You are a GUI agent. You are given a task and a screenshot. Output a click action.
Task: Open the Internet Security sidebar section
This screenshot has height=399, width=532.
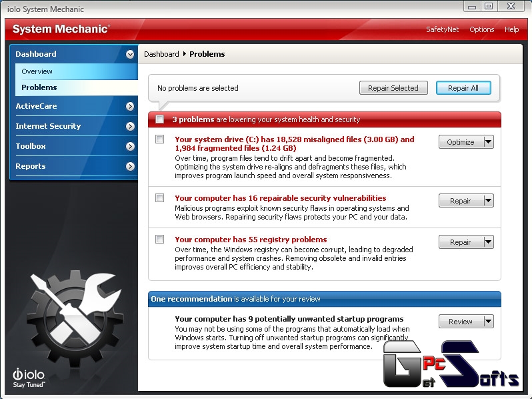coord(74,126)
